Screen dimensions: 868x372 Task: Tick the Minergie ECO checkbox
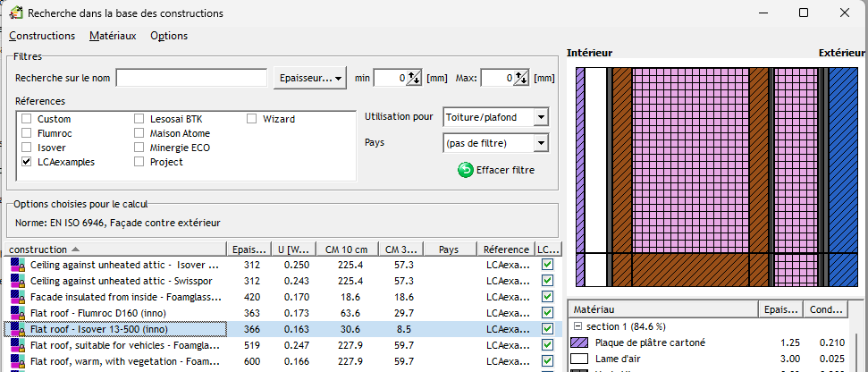tap(140, 148)
